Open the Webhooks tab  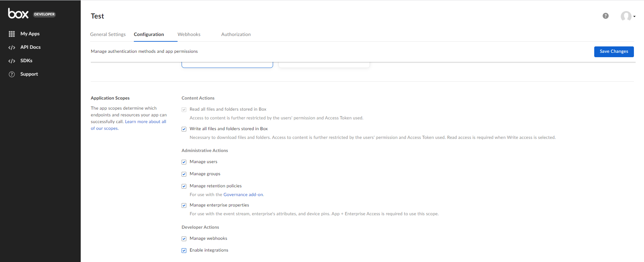point(189,34)
